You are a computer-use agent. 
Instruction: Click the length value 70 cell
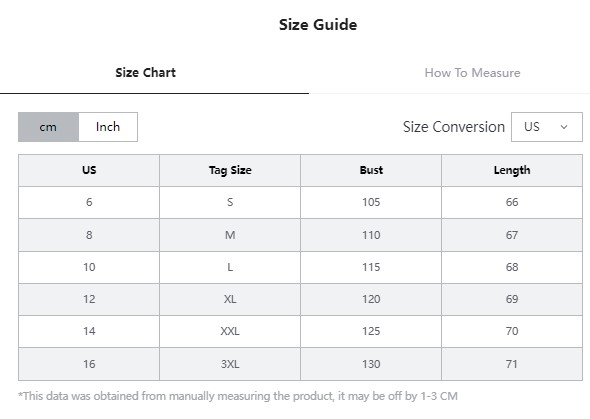[x=512, y=331]
